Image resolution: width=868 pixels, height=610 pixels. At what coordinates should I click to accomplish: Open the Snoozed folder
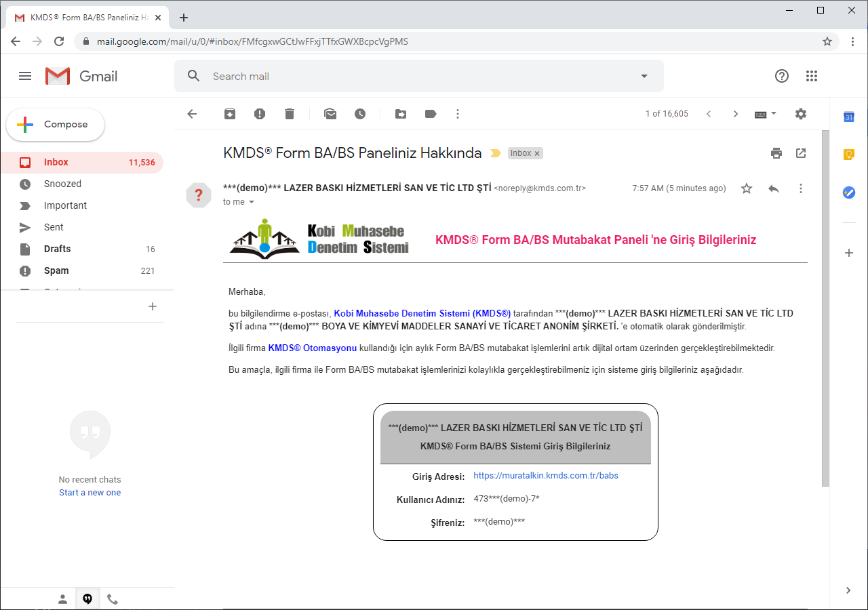coord(81,184)
